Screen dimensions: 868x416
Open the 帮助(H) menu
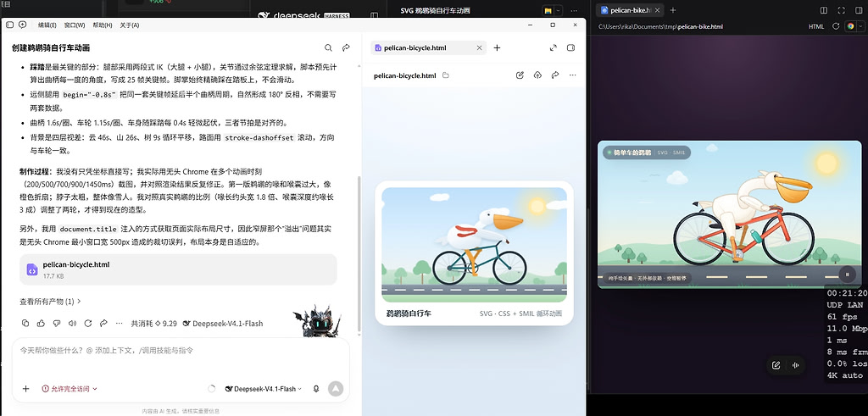tap(103, 25)
